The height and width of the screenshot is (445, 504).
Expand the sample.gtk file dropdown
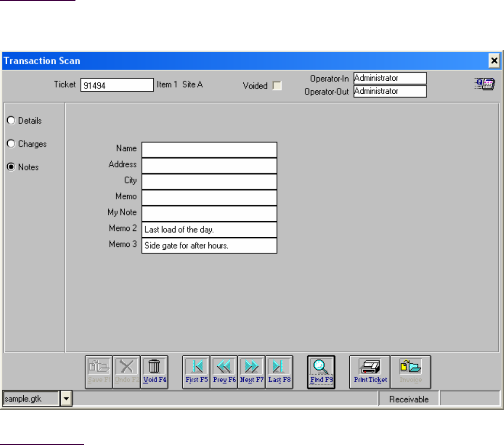coord(66,399)
